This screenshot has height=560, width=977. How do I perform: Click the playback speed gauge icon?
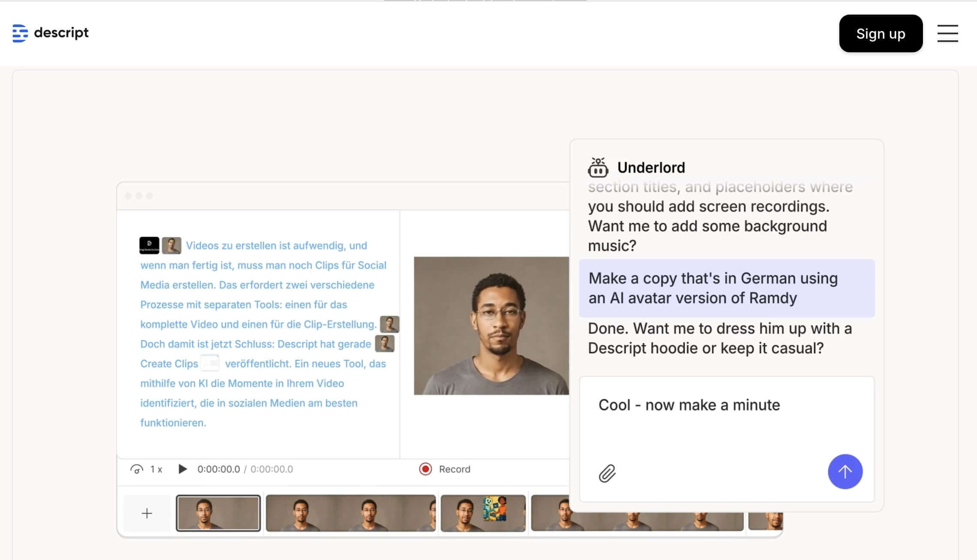[136, 469]
